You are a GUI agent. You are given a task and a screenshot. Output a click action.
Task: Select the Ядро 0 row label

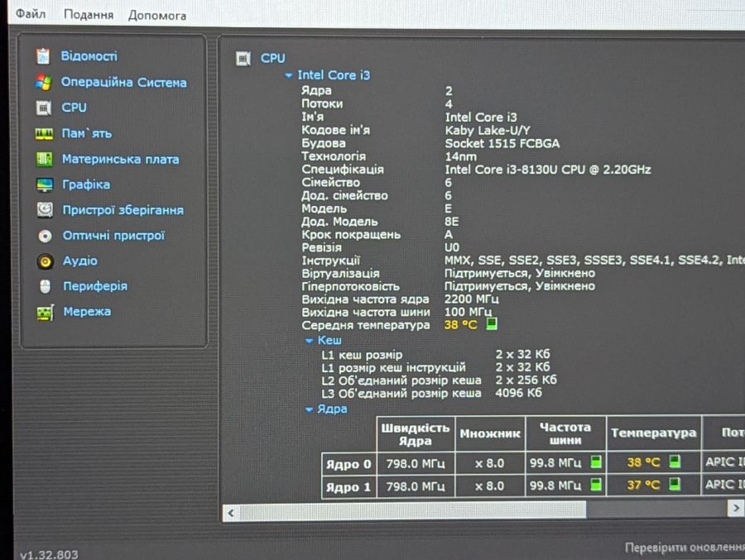348,464
